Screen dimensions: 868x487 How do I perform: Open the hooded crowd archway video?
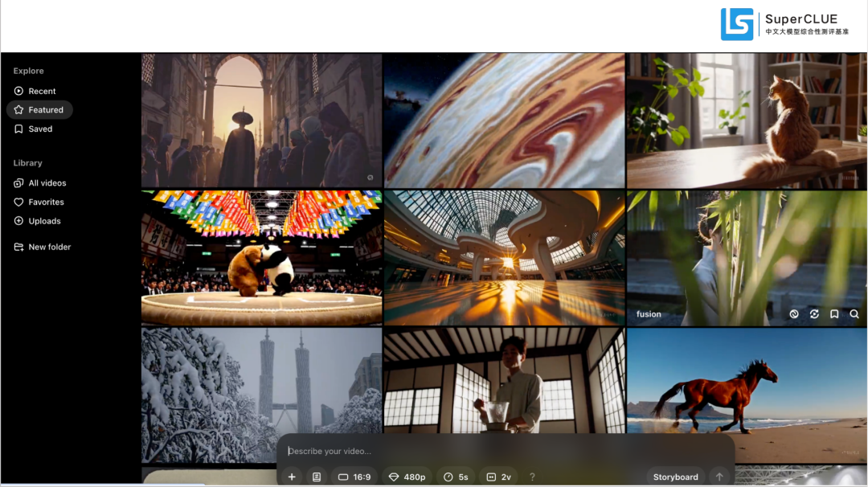262,121
